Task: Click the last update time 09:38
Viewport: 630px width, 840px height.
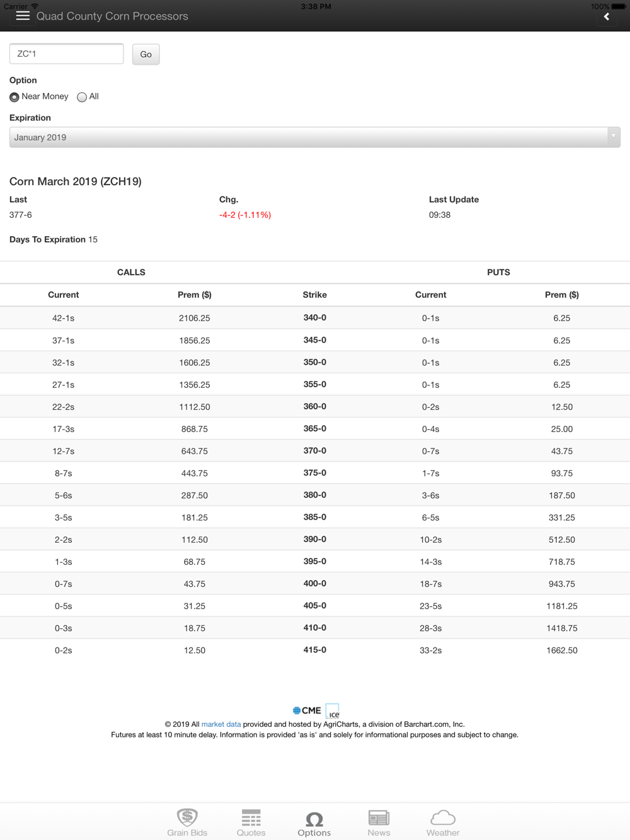Action: 440,215
